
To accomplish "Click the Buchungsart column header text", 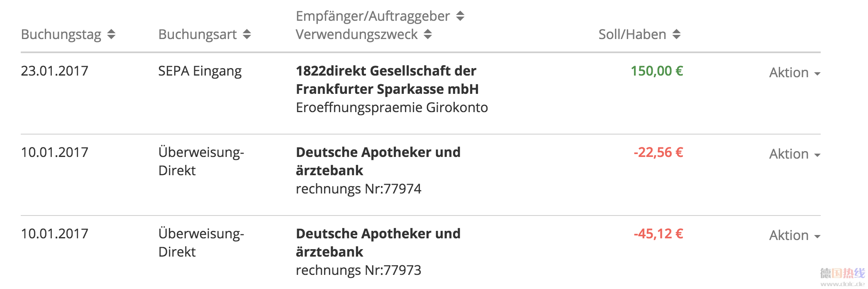I will [x=197, y=35].
